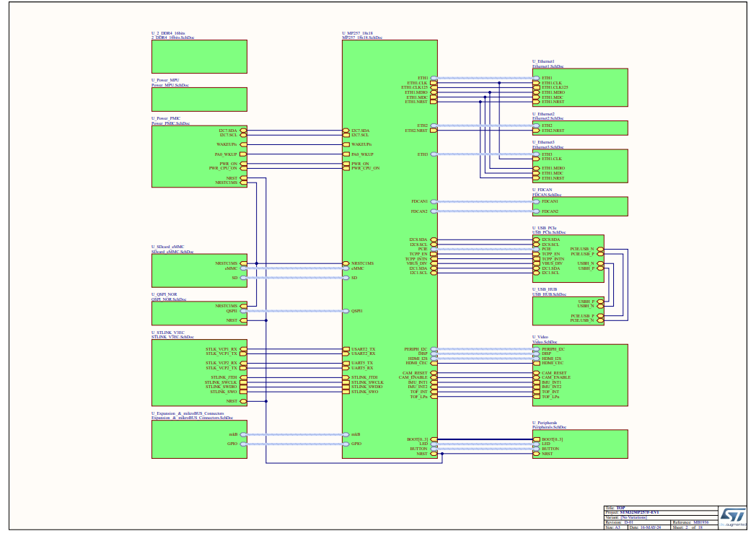
Task: Click 'Expansion_&_mikroBUS_Connectors.SchDoc' file name label
Action: pyautogui.click(x=193, y=418)
